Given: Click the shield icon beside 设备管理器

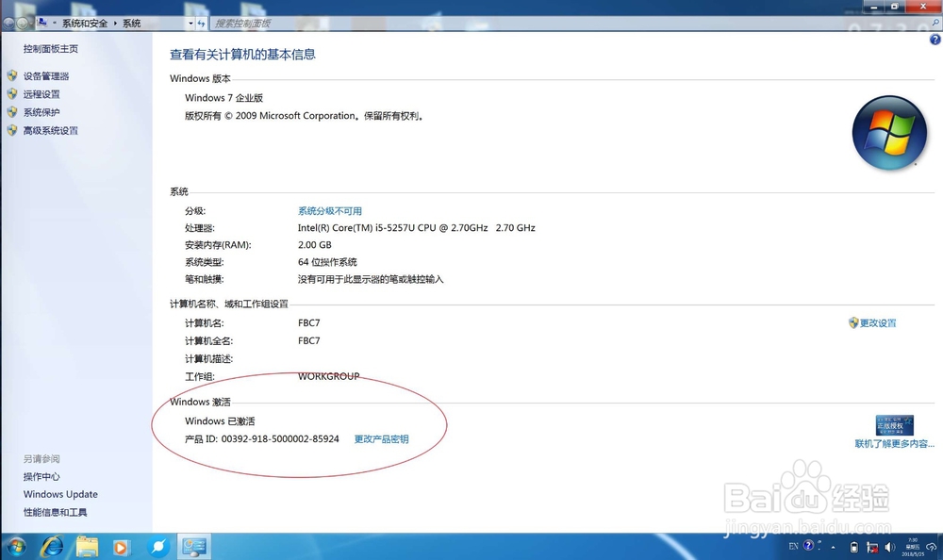Looking at the screenshot, I should pyautogui.click(x=12, y=75).
